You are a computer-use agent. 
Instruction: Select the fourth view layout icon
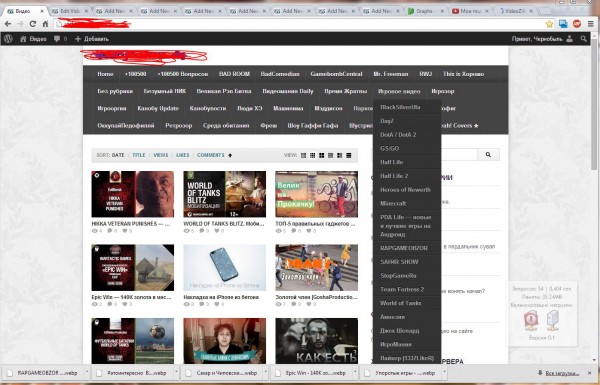[x=331, y=155]
